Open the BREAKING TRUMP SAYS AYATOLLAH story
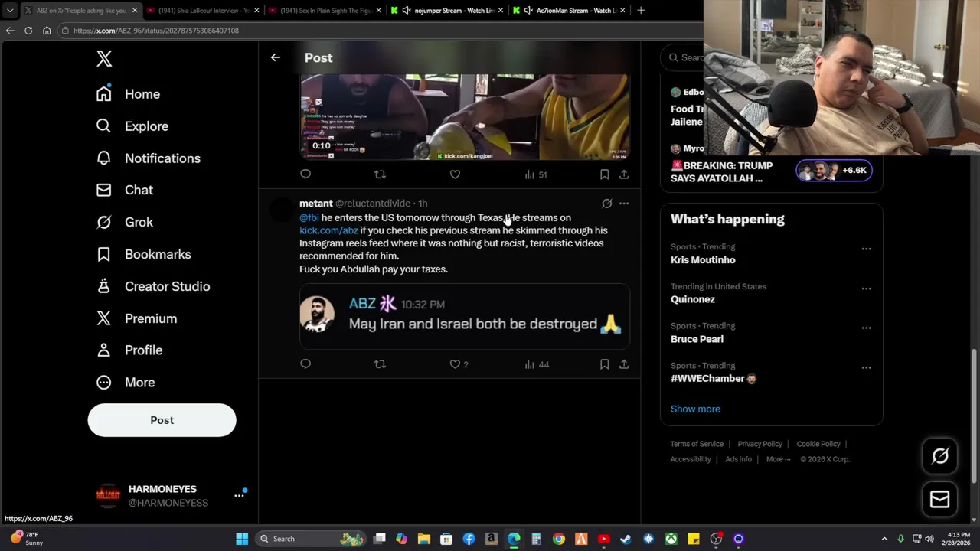980x551 pixels. pyautogui.click(x=723, y=172)
